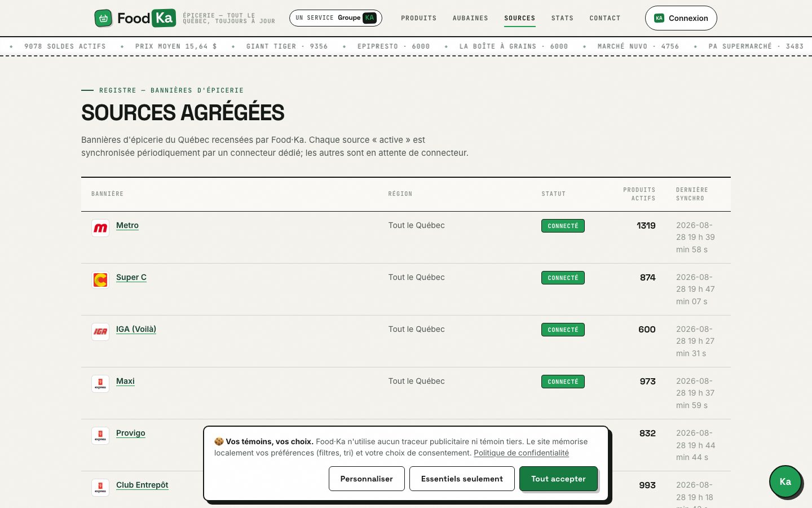812x508 pixels.
Task: Open the Politique de confidentialité link
Action: click(521, 453)
